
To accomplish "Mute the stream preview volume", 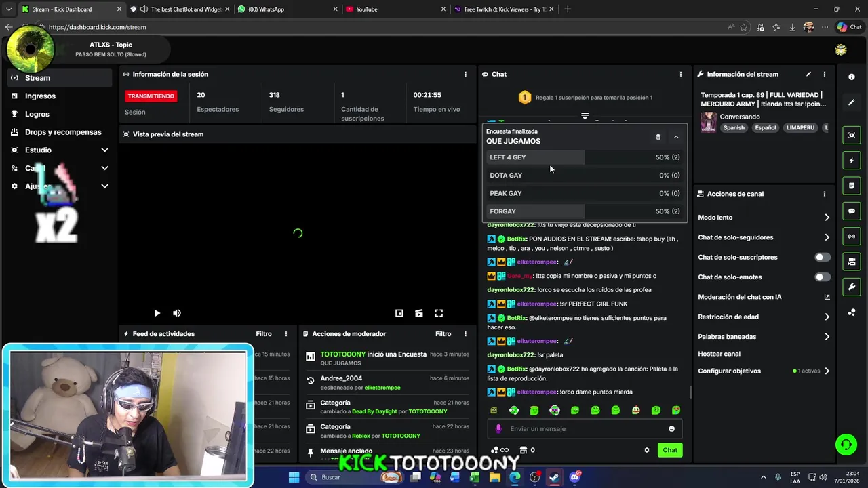I will pos(177,313).
